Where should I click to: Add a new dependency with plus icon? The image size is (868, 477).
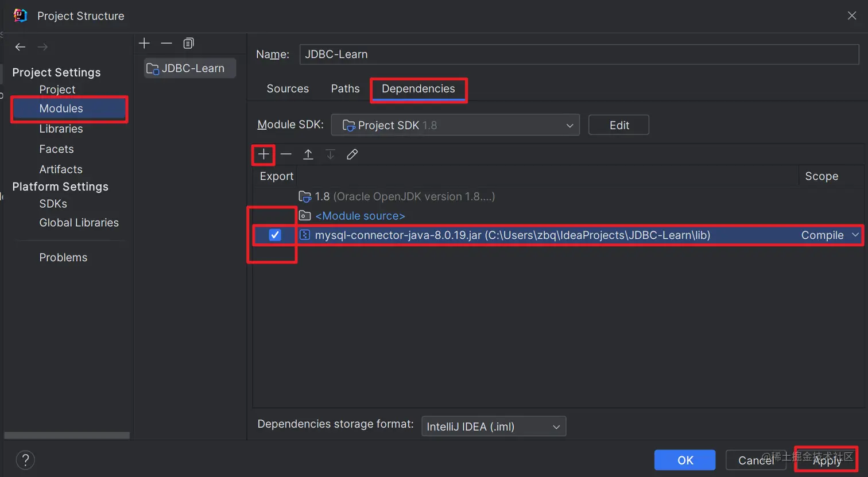263,154
